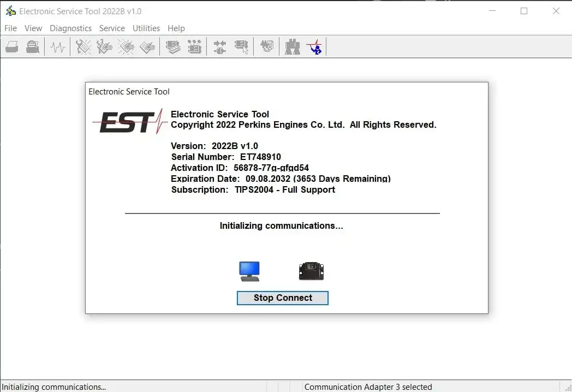The width and height of the screenshot is (572, 392).
Task: Open the Diagnostics menu
Action: tap(70, 28)
